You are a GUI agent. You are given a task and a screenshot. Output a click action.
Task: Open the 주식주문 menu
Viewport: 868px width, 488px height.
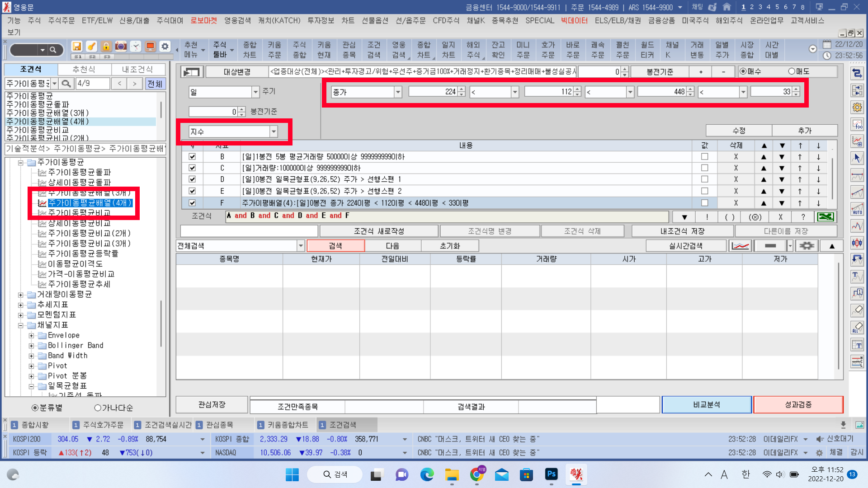61,21
